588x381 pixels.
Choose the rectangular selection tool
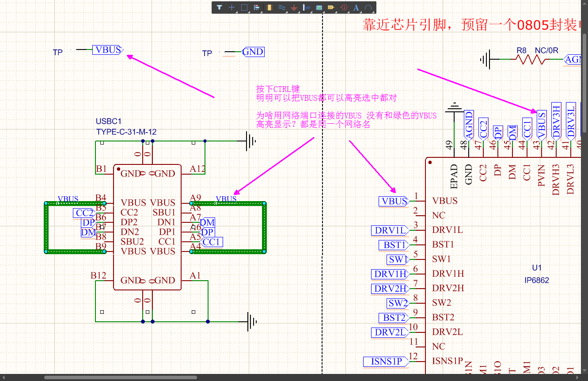click(x=244, y=8)
